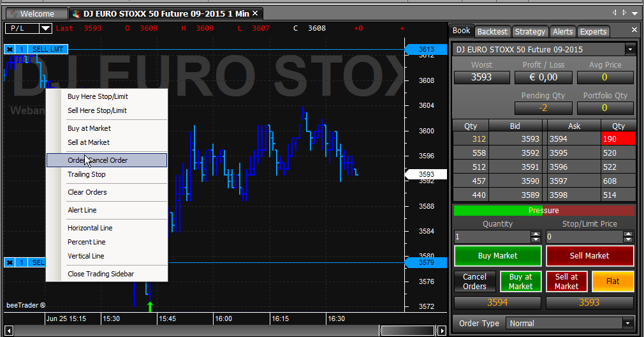
Task: Close the trading sidebar panel
Action: [634, 31]
